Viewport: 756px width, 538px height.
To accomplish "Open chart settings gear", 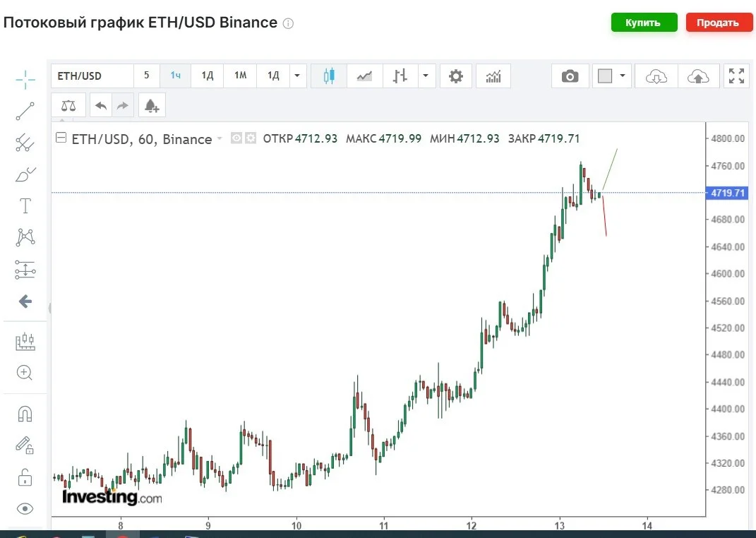I will pyautogui.click(x=455, y=76).
